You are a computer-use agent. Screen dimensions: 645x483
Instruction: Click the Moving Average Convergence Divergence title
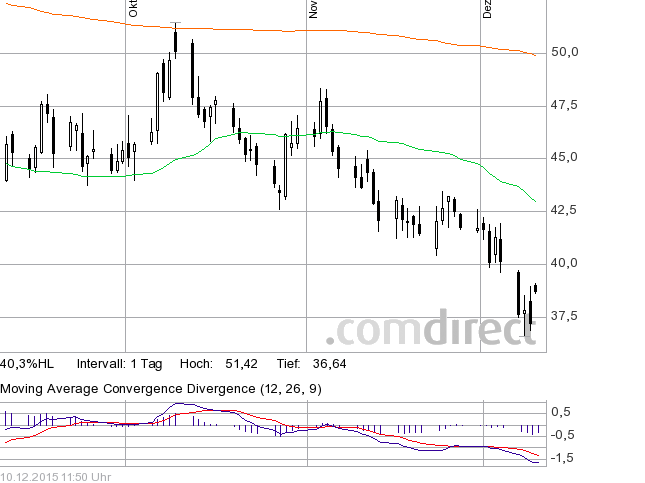[x=161, y=388]
